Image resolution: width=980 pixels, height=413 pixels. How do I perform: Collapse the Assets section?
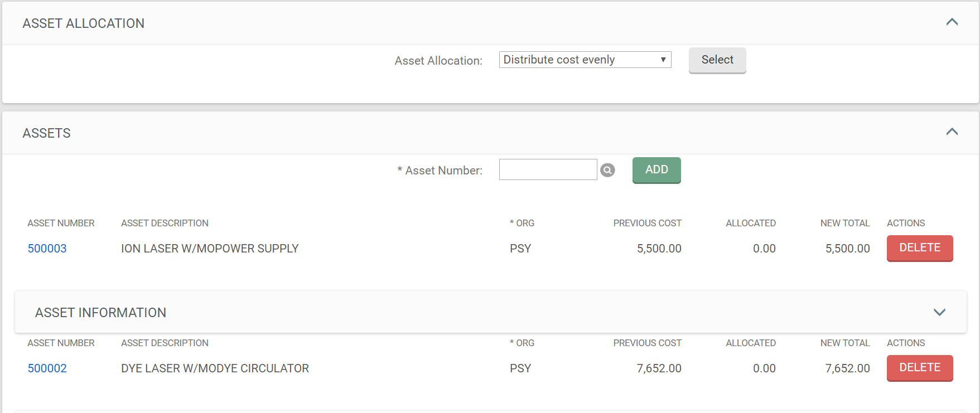[x=952, y=132]
